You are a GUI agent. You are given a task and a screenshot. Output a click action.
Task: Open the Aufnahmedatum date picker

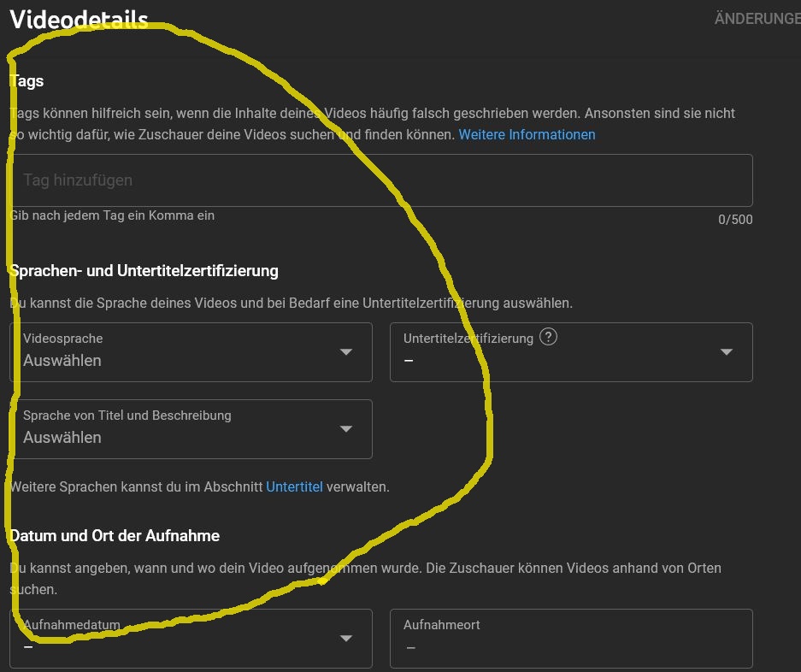click(x=191, y=638)
